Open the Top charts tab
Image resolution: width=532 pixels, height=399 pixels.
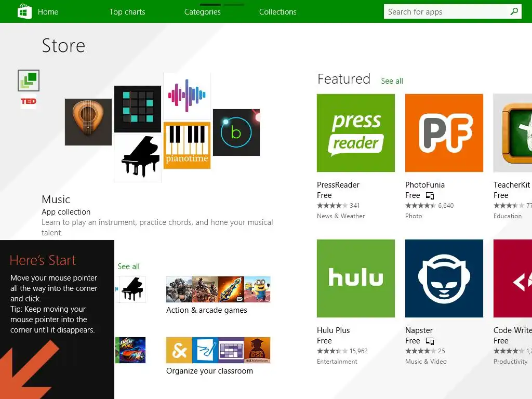pyautogui.click(x=127, y=12)
